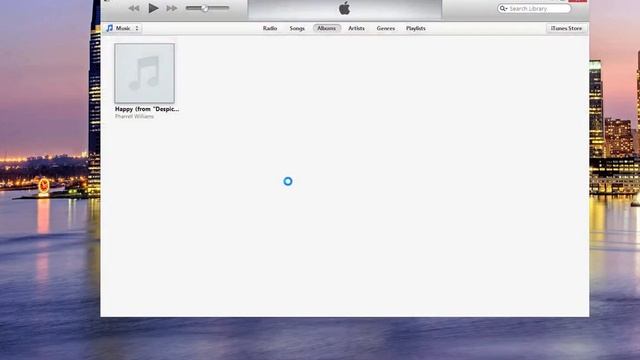Adjust the volume slider knob
The height and width of the screenshot is (360, 640).
pos(204,8)
